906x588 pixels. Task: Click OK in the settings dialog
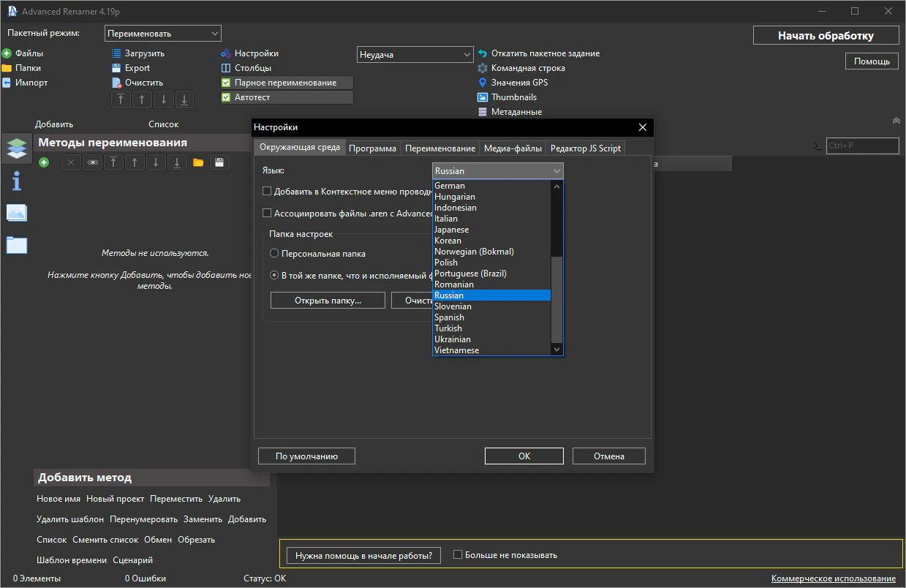[524, 456]
